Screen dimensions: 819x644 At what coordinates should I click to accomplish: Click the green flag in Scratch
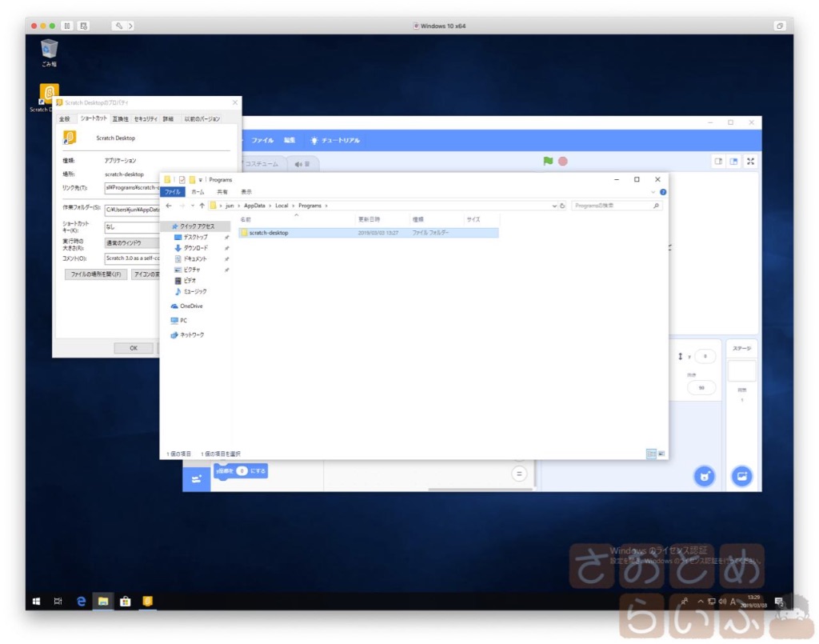548,161
